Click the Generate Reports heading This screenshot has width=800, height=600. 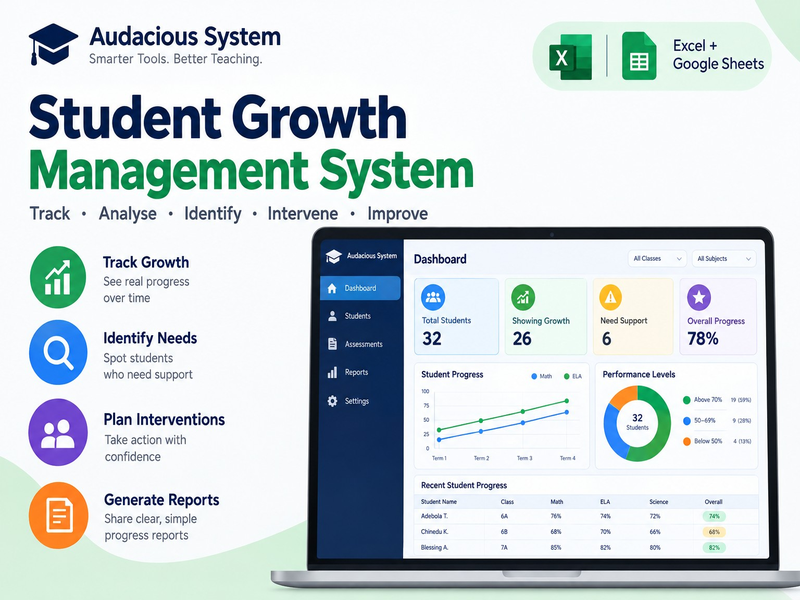[x=162, y=499]
